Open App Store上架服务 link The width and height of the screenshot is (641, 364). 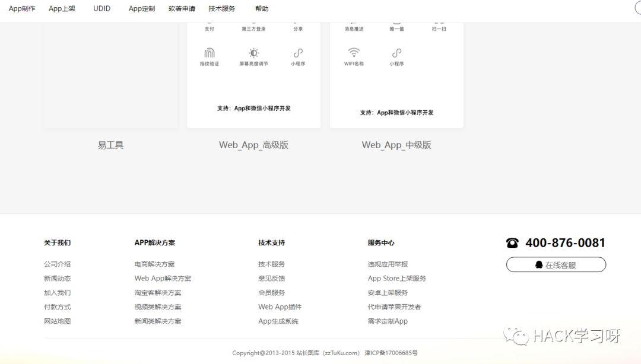[x=396, y=279]
